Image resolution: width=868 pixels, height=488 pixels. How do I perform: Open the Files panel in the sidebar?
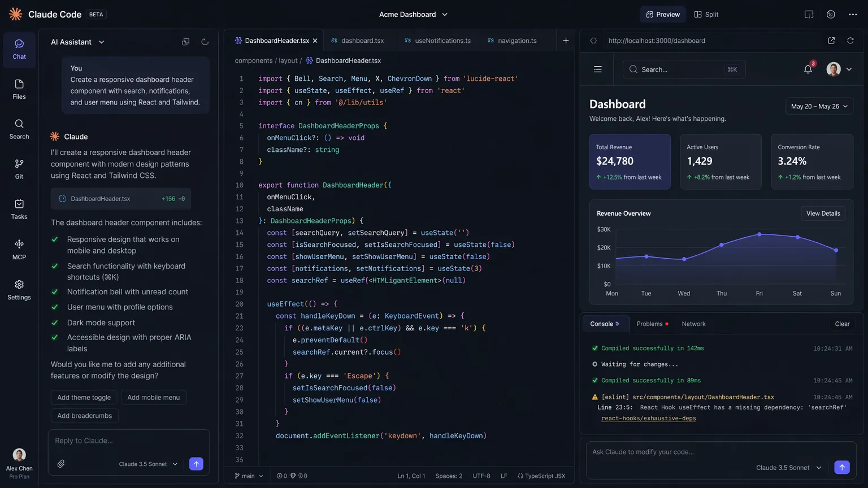[x=19, y=89]
